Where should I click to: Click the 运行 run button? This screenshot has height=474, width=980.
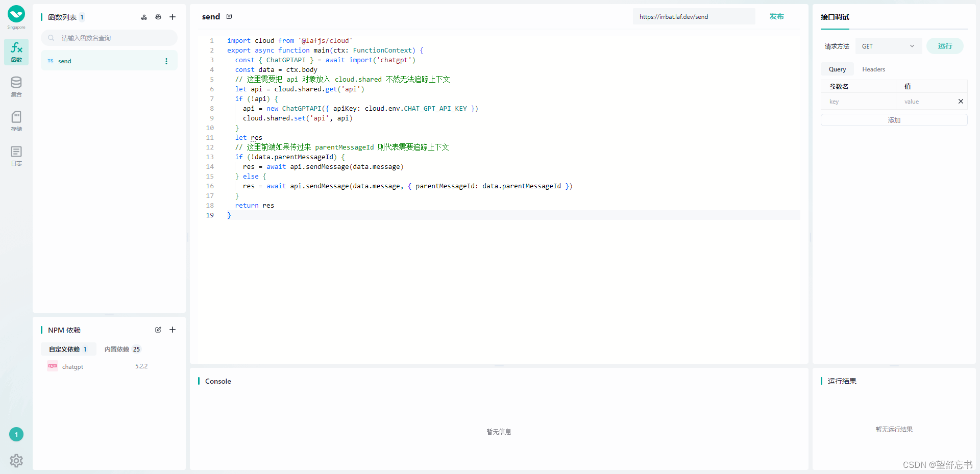point(945,46)
